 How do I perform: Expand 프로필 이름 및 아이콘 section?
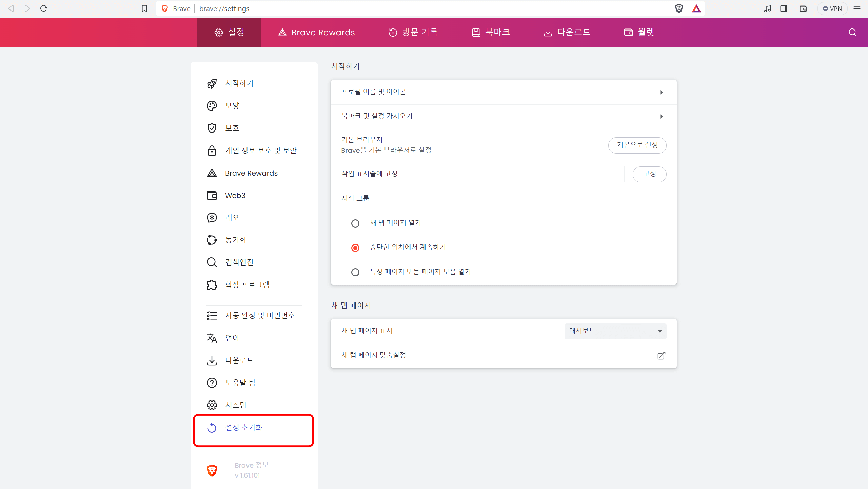click(x=502, y=91)
